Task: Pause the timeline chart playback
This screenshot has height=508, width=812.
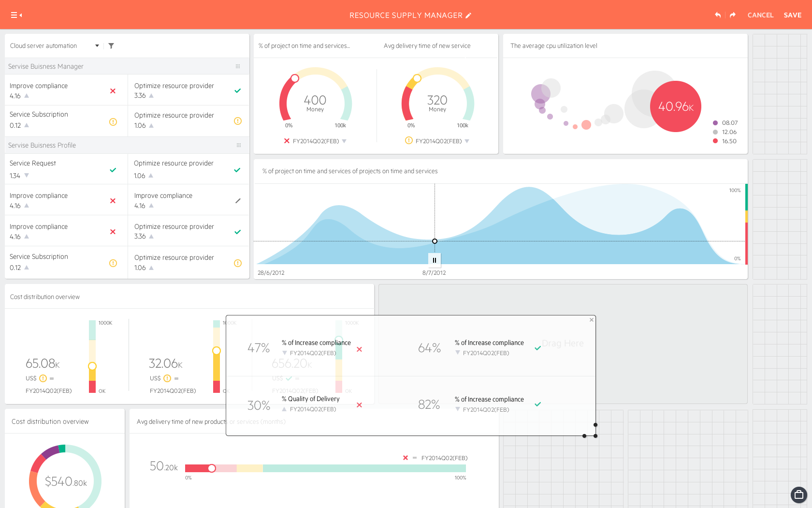Action: tap(434, 260)
